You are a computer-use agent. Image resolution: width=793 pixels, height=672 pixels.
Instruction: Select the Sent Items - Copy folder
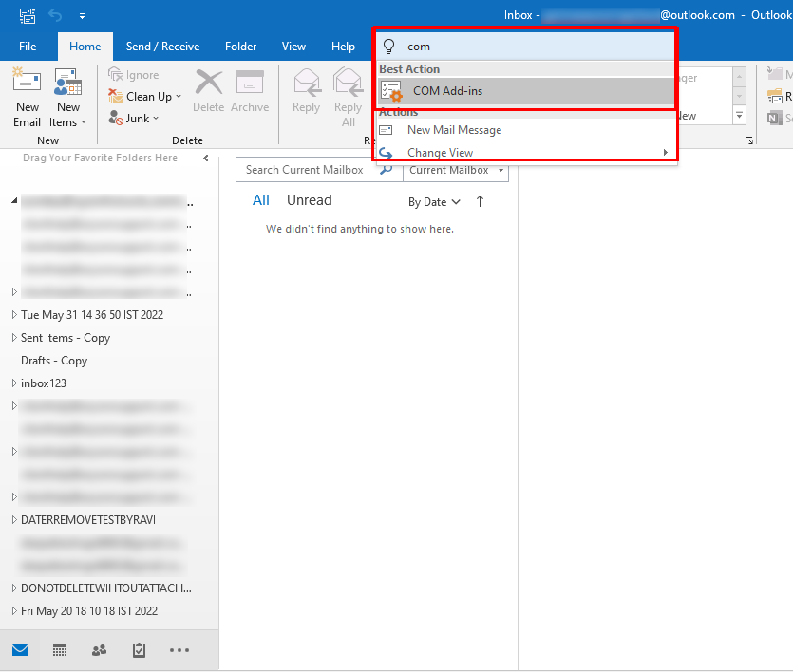[66, 338]
